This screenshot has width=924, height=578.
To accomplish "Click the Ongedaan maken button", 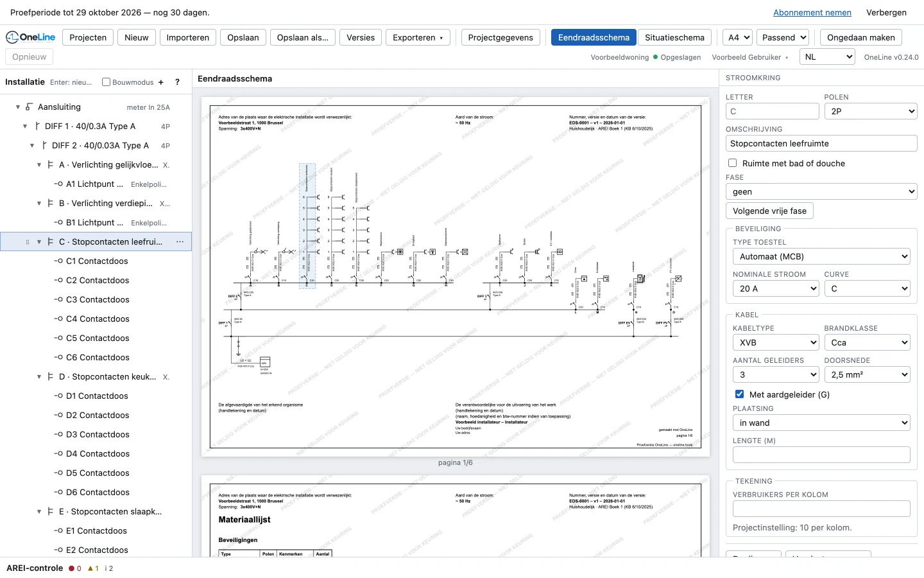I will click(861, 37).
